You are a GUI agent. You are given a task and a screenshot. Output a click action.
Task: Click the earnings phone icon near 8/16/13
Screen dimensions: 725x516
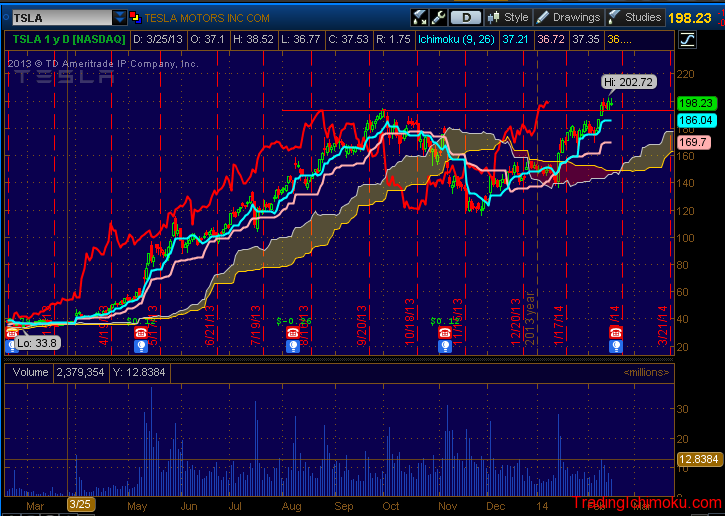click(x=292, y=332)
